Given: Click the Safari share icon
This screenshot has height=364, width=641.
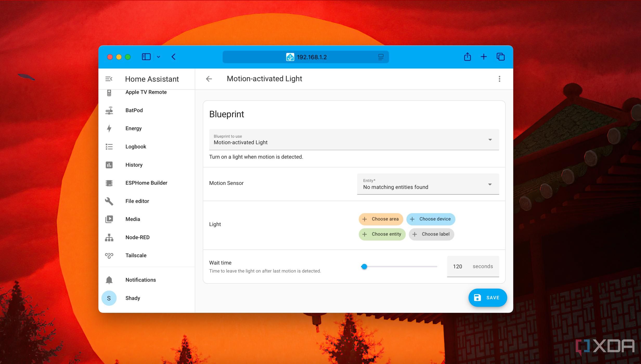Looking at the screenshot, I should tap(467, 57).
